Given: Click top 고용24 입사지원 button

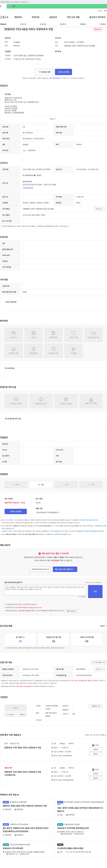Looking at the screenshot, I should coord(63,72).
